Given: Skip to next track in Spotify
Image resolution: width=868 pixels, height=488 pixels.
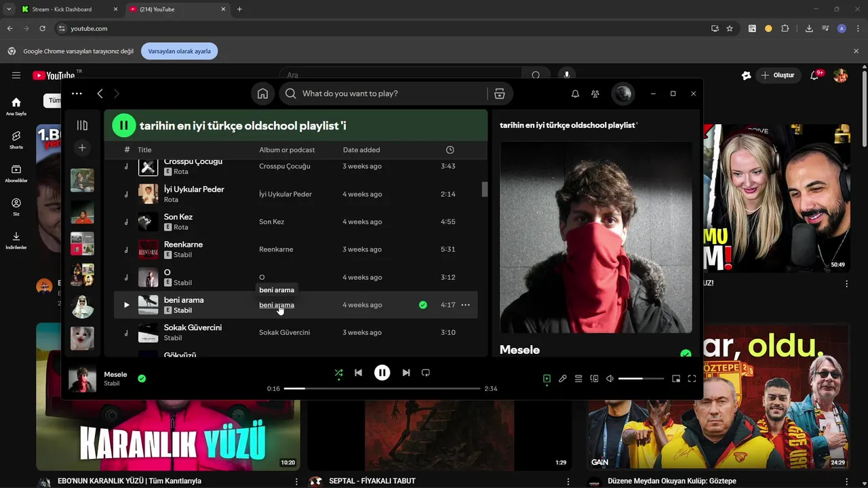Looking at the screenshot, I should tap(406, 373).
